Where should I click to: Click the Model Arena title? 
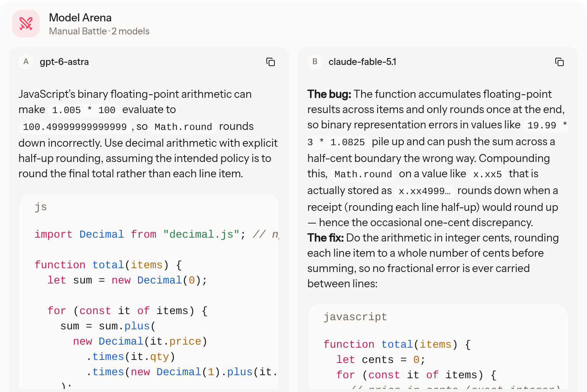(80, 18)
